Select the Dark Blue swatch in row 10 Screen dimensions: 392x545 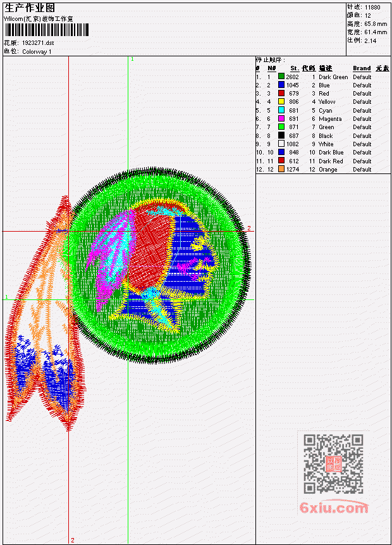pyautogui.click(x=281, y=153)
